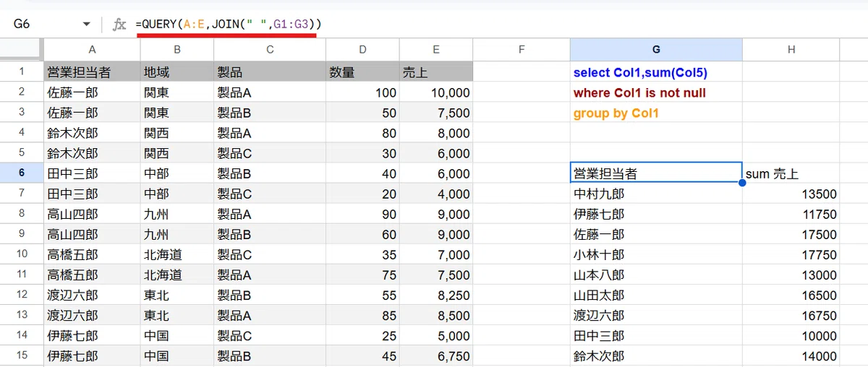Select column F header
The height and width of the screenshot is (367, 868).
pyautogui.click(x=522, y=50)
